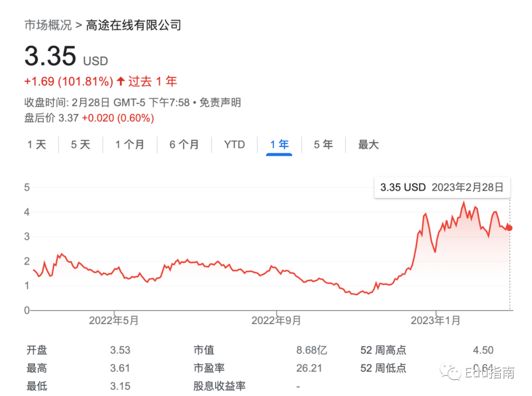This screenshot has width=532, height=396.
Task: Click the 最低 value 3.15
Action: point(120,386)
